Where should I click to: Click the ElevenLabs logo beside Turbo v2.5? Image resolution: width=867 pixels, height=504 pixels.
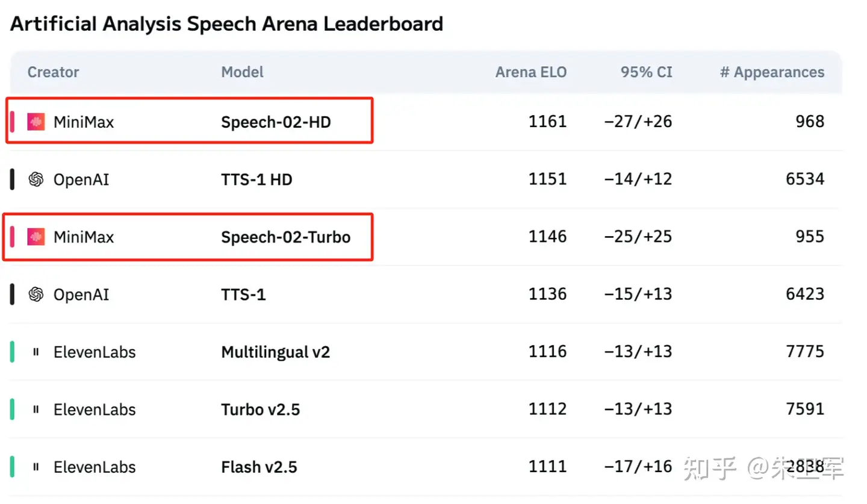point(36,409)
